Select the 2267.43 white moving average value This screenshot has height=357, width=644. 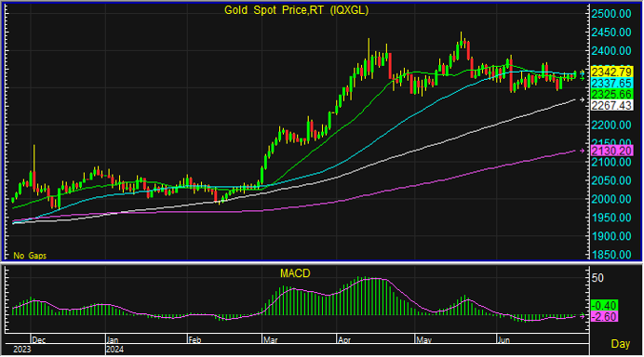tap(611, 105)
